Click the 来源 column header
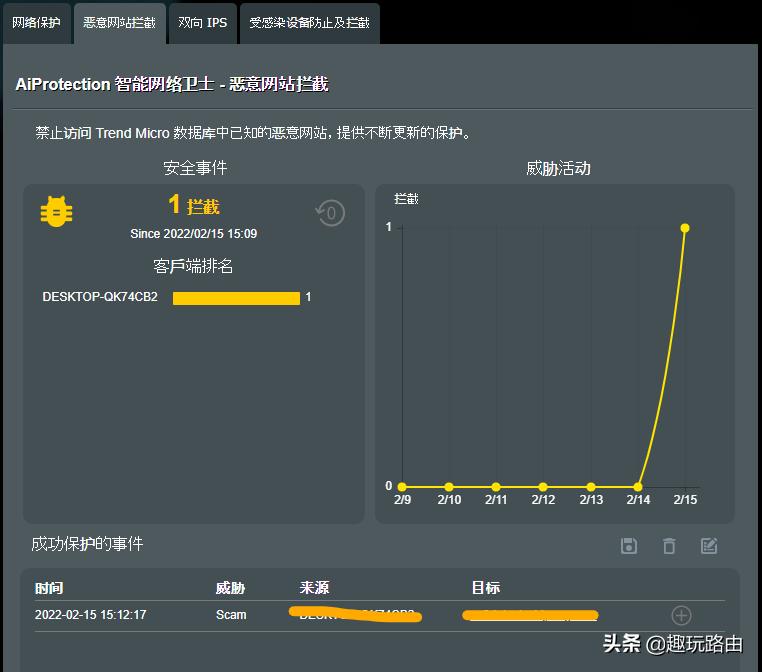This screenshot has height=672, width=762. point(314,587)
